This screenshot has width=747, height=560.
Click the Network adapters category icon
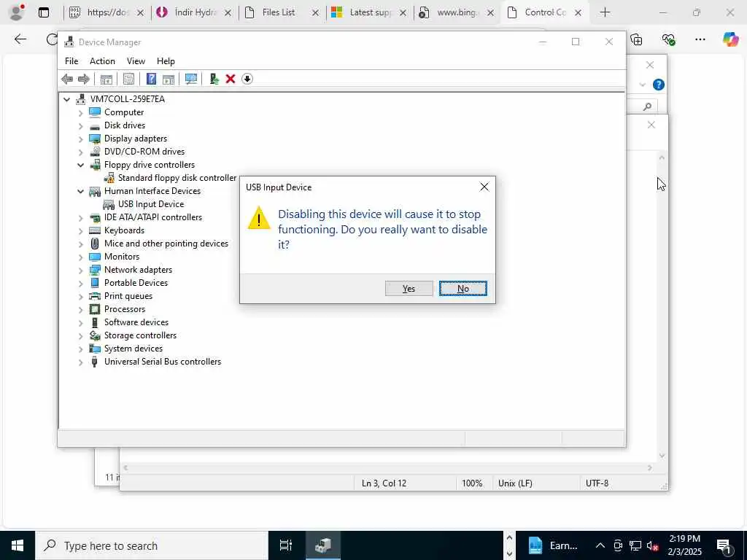(x=95, y=270)
